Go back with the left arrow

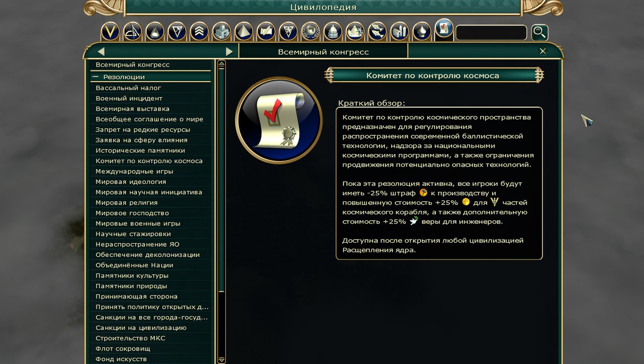(101, 51)
